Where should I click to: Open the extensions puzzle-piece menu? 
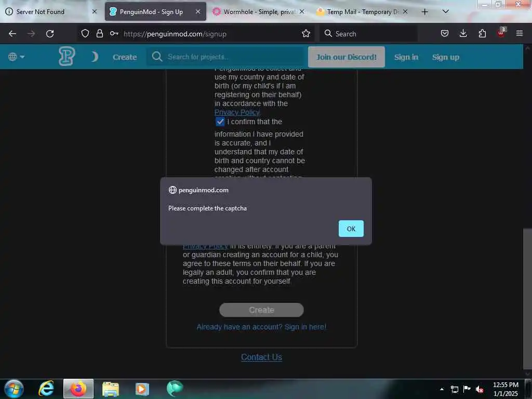482,33
